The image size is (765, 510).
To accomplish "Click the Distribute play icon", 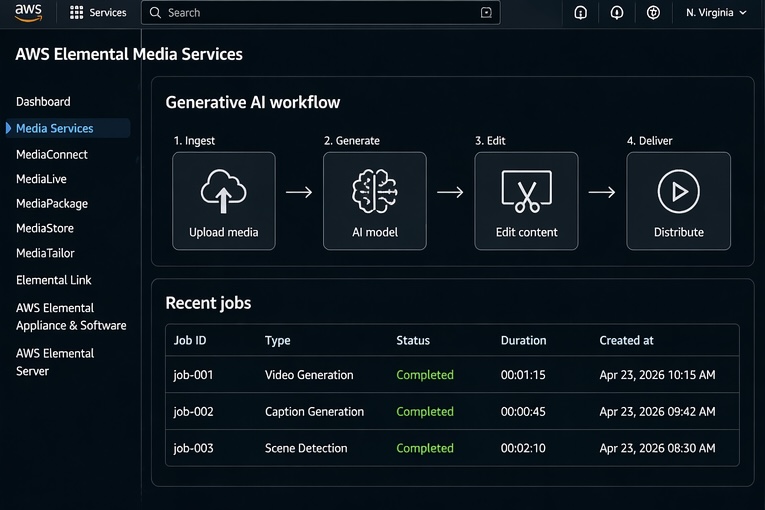I will pos(678,190).
